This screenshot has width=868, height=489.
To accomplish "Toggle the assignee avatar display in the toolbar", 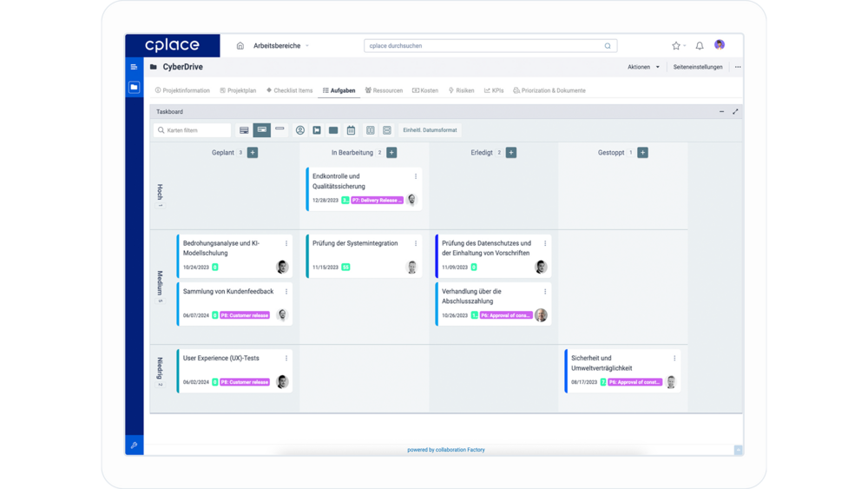I will click(x=300, y=130).
